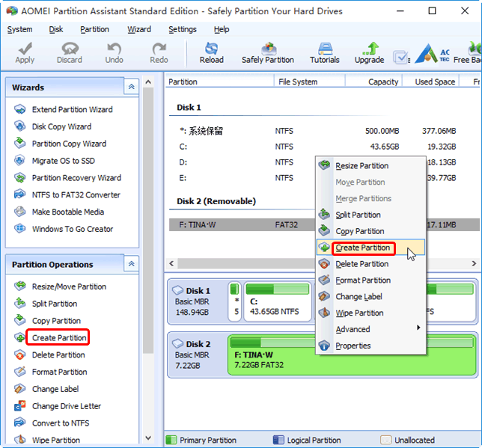Viewport: 482px width, 448px height.
Task: Choose Delete Partition from context menu
Action: (x=371, y=263)
